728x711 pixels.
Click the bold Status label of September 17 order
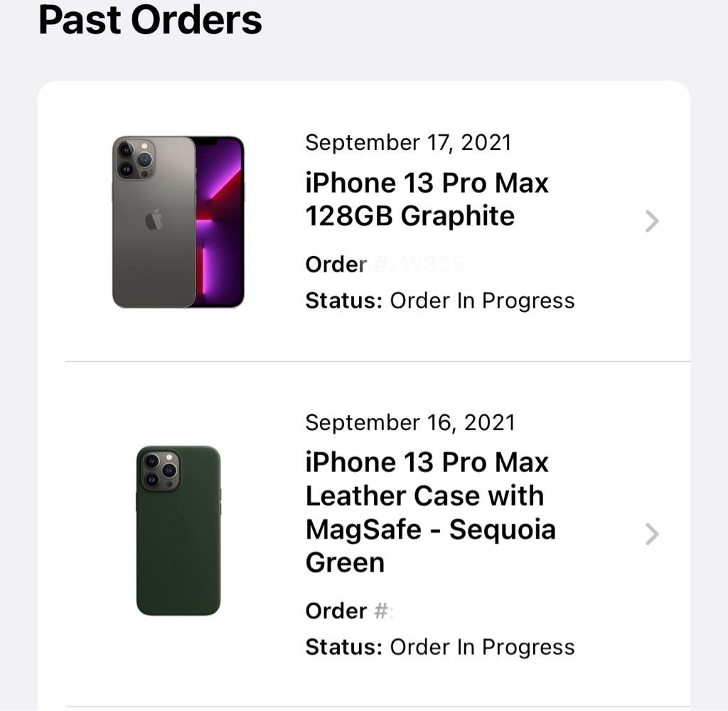pyautogui.click(x=343, y=301)
